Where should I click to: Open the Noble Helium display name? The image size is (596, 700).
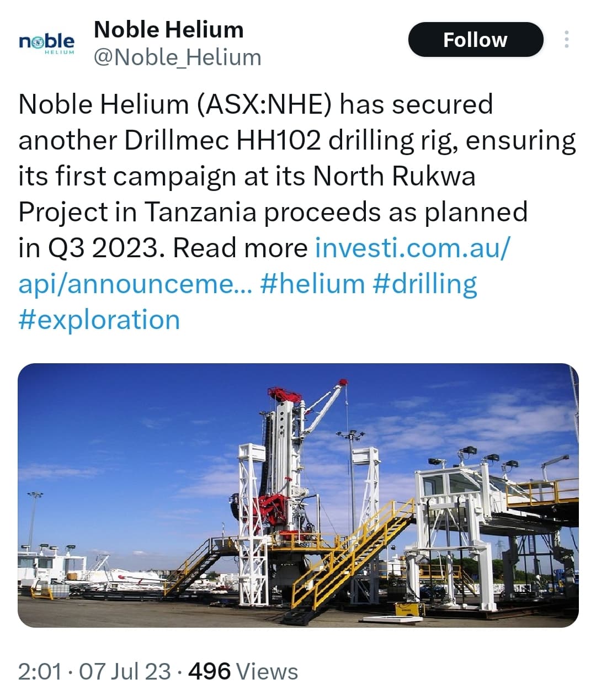[x=168, y=30]
